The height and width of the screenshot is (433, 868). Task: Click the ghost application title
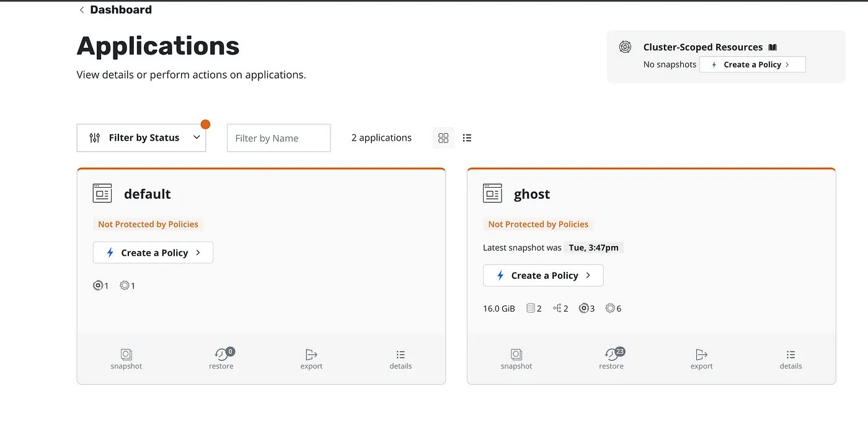532,194
